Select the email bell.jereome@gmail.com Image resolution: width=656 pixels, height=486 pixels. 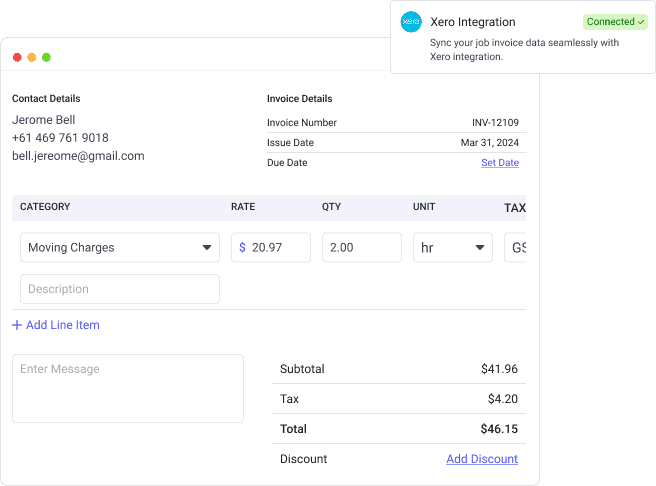click(x=78, y=156)
